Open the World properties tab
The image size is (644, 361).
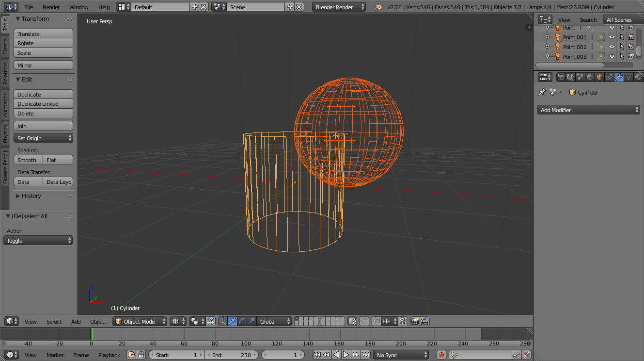(590, 77)
